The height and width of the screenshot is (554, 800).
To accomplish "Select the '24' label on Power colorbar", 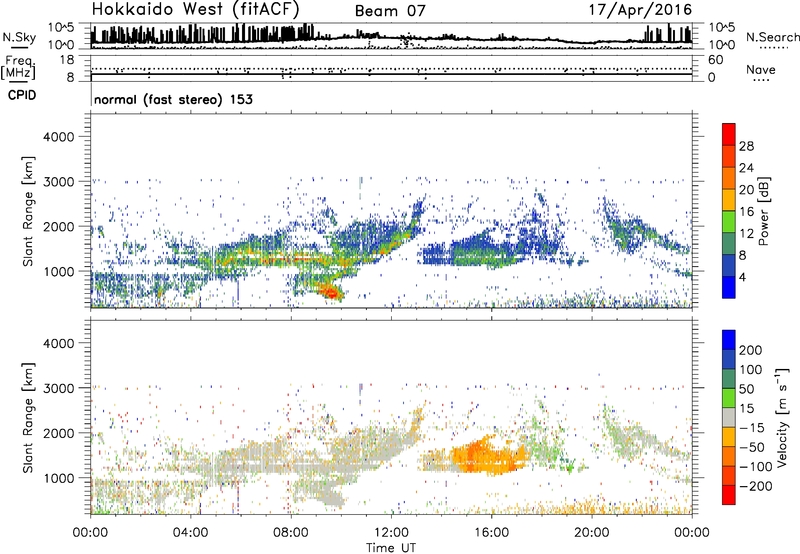I will [x=746, y=168].
